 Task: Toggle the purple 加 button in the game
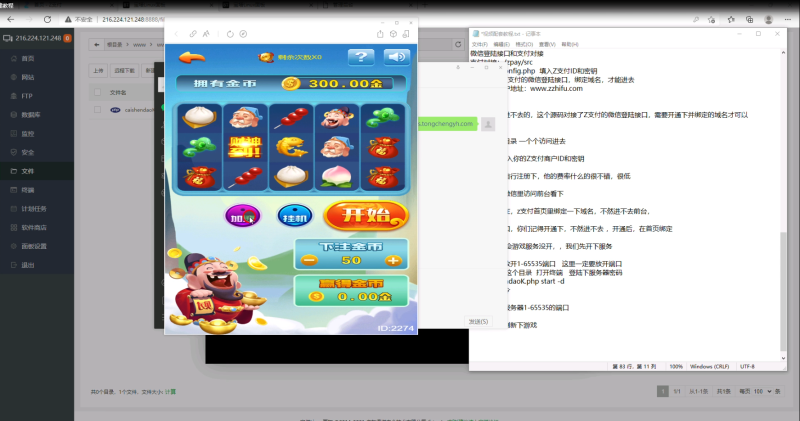coord(242,216)
